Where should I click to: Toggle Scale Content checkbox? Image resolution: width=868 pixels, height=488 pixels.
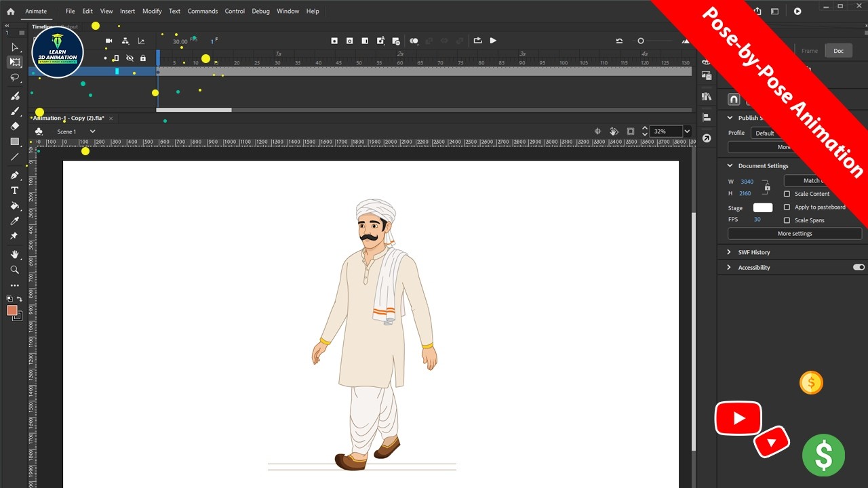tap(787, 194)
